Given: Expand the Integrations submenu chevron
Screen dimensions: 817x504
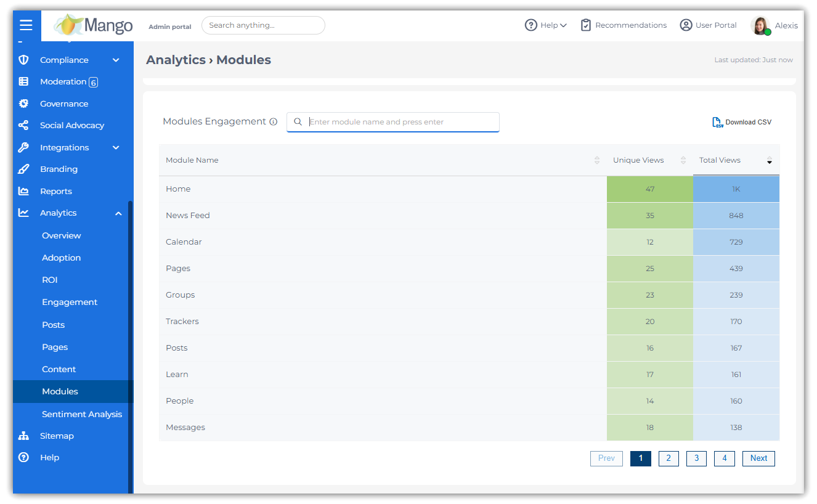Looking at the screenshot, I should coord(116,147).
